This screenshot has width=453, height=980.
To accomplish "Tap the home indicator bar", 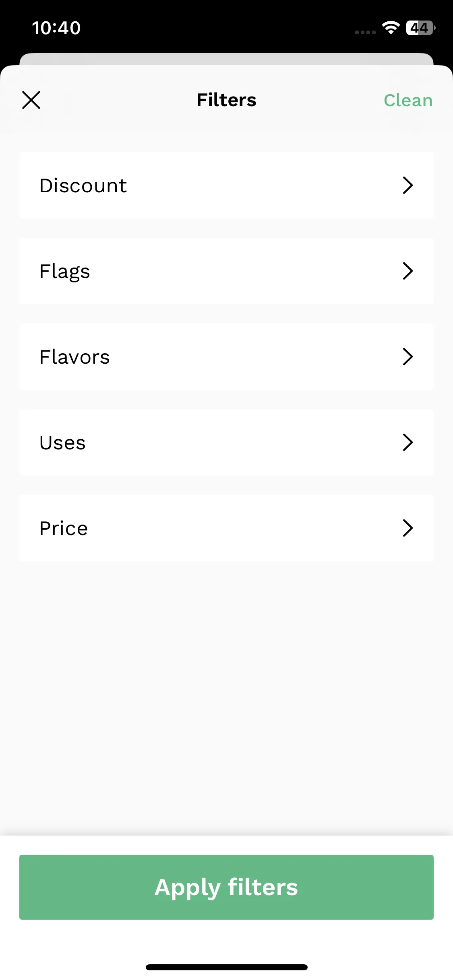I will pyautogui.click(x=226, y=967).
